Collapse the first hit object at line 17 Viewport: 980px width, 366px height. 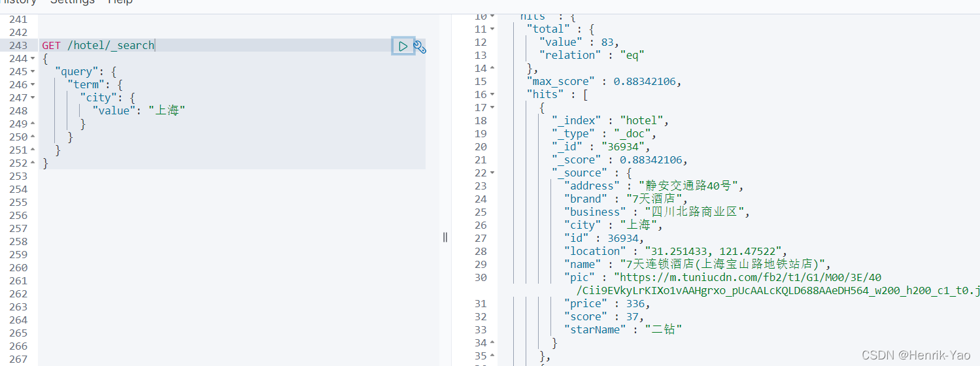click(492, 108)
